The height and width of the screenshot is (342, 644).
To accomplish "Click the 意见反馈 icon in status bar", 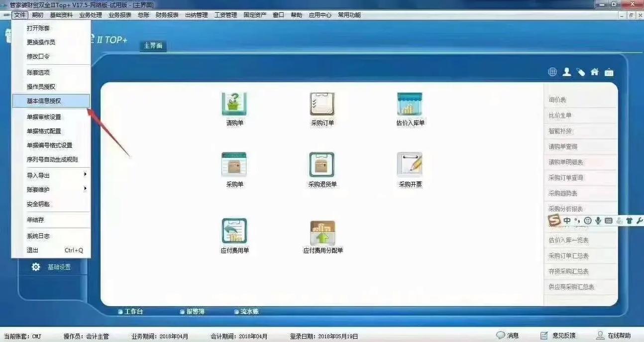I will coord(544,336).
